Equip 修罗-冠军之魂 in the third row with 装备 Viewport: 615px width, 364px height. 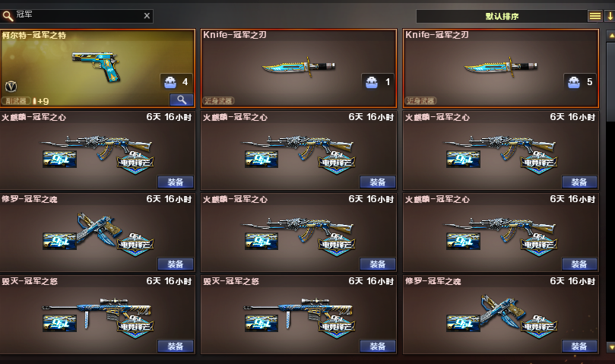point(176,264)
